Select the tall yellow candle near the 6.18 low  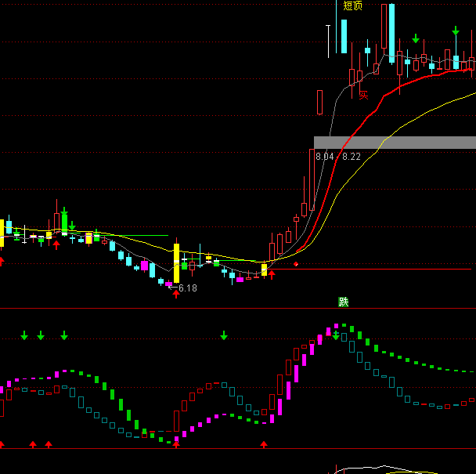pos(176,262)
